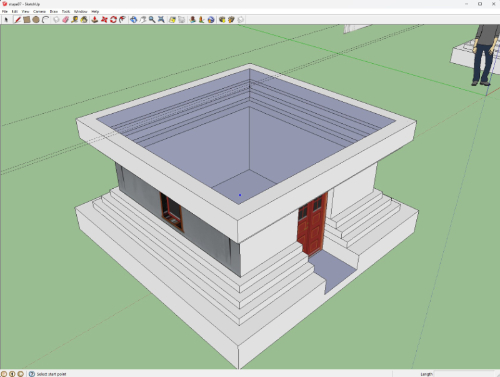Choose the Rectangle tool
Screen dimensions: 500x377
pyautogui.click(x=27, y=20)
